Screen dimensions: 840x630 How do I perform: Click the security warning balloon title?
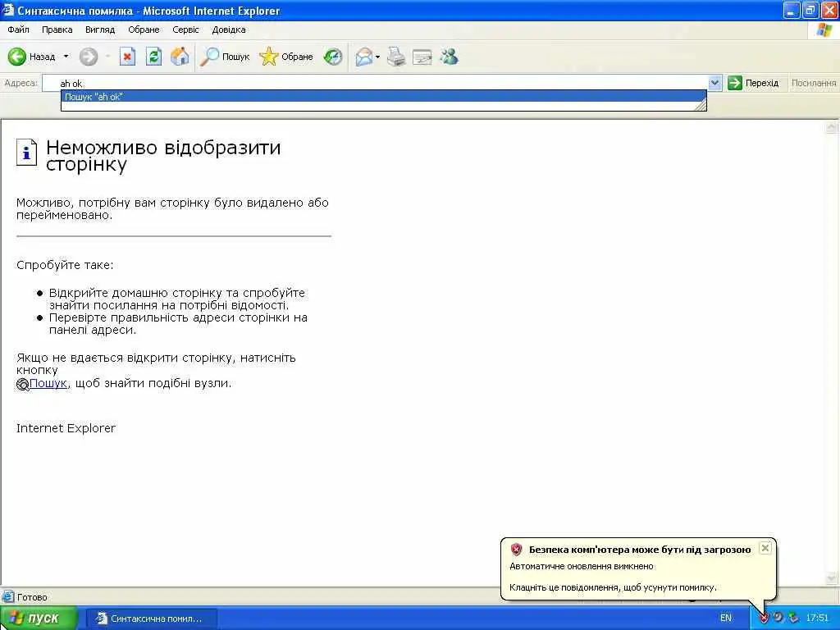(x=640, y=549)
